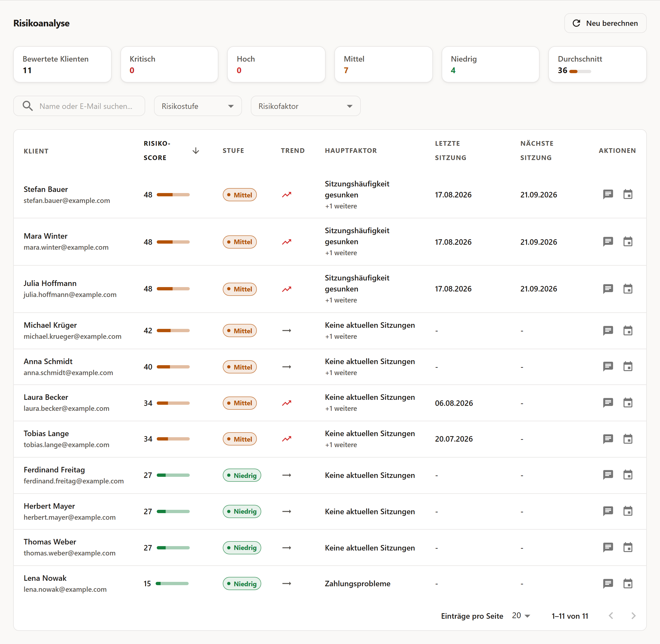Click date 20.07.2026 for Tobias Lange
660x644 pixels.
point(454,439)
